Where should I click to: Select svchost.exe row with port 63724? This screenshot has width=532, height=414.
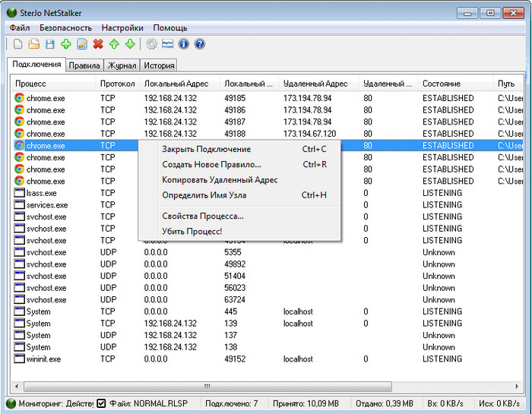coord(268,300)
